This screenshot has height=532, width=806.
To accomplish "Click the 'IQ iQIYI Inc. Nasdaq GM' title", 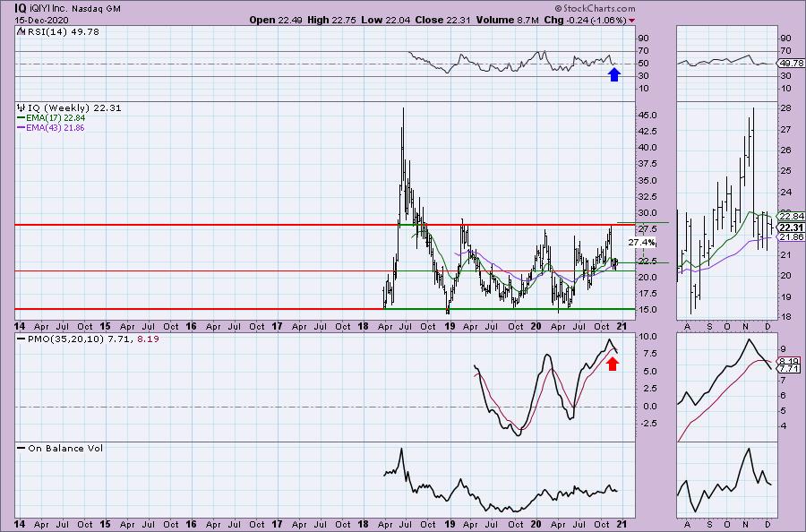I will coord(67,8).
